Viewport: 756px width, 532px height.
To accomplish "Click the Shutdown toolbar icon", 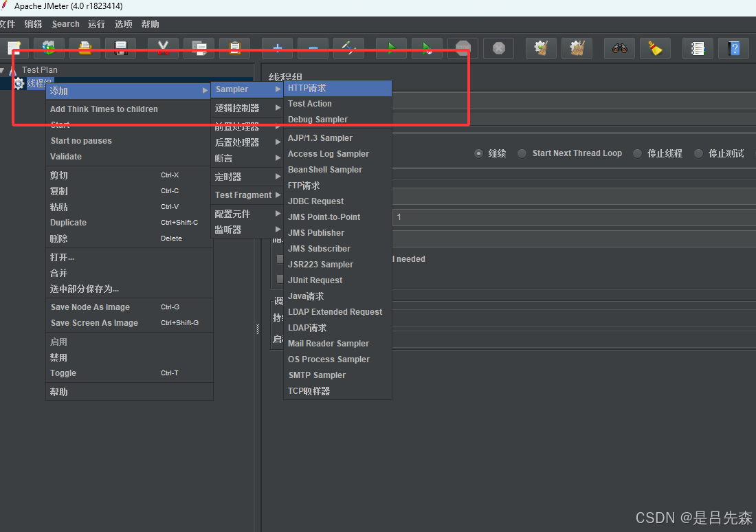I will point(498,48).
